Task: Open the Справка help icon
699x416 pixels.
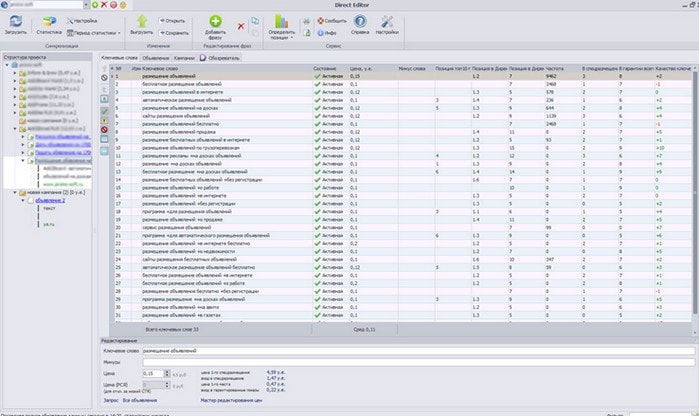Action: point(359,22)
